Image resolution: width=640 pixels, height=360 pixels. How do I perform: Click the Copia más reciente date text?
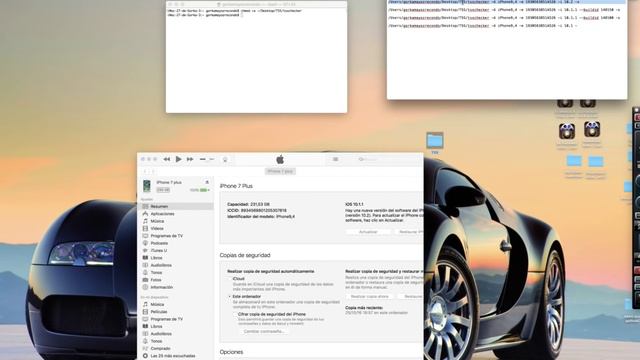376,313
